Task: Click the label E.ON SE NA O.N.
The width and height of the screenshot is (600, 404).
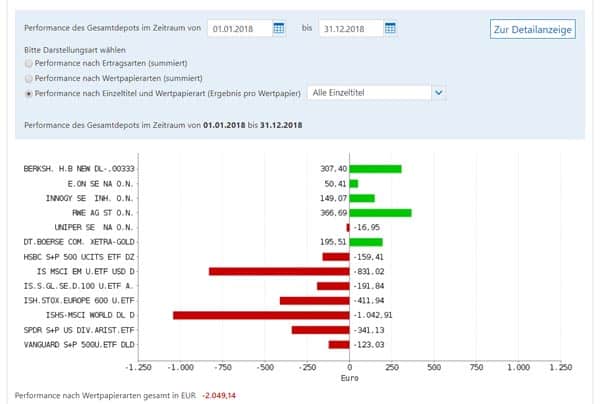Action: click(101, 184)
